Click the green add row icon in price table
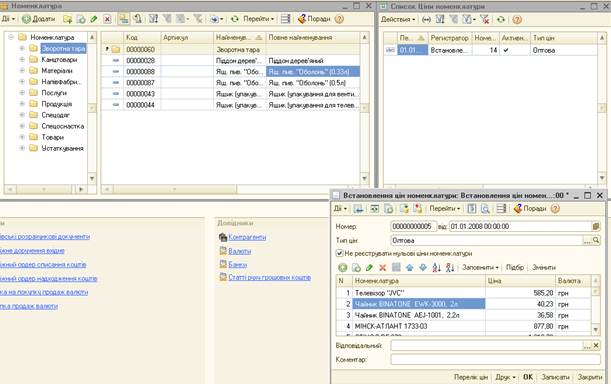Viewport: 611px width, 384px height. pyautogui.click(x=343, y=267)
